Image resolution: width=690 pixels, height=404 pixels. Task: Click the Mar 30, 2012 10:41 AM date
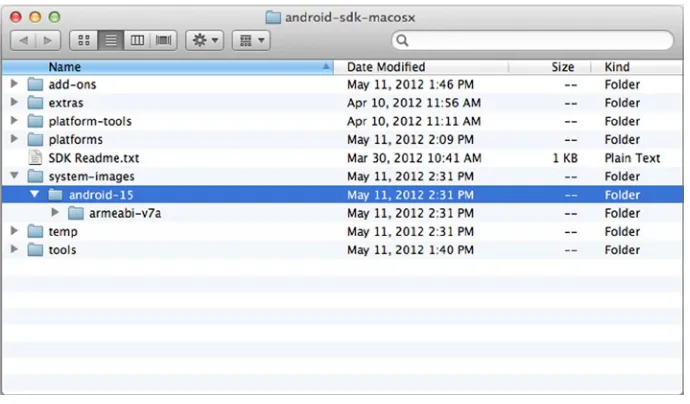(x=414, y=158)
